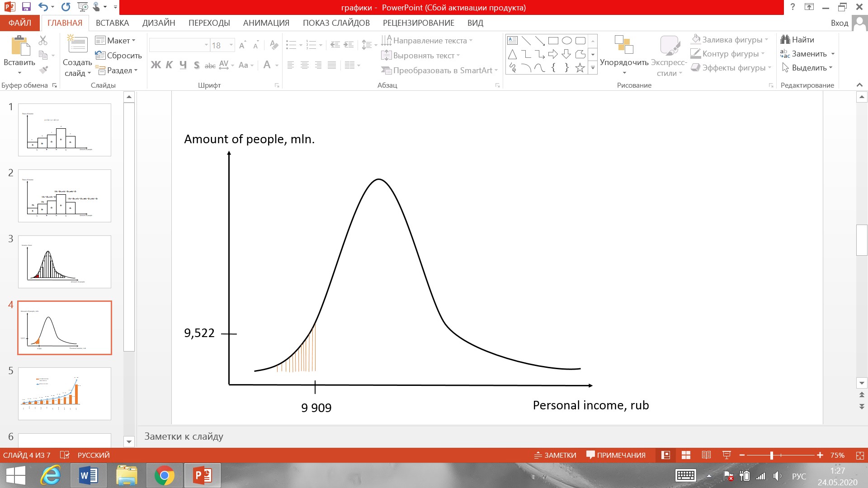Click the Arrange (Упорядочить) icon
The image size is (868, 488).
[x=624, y=45]
